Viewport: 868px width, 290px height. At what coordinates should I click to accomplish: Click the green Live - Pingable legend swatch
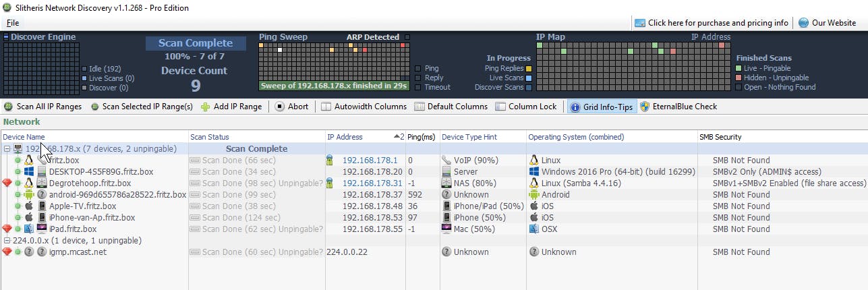pyautogui.click(x=739, y=68)
